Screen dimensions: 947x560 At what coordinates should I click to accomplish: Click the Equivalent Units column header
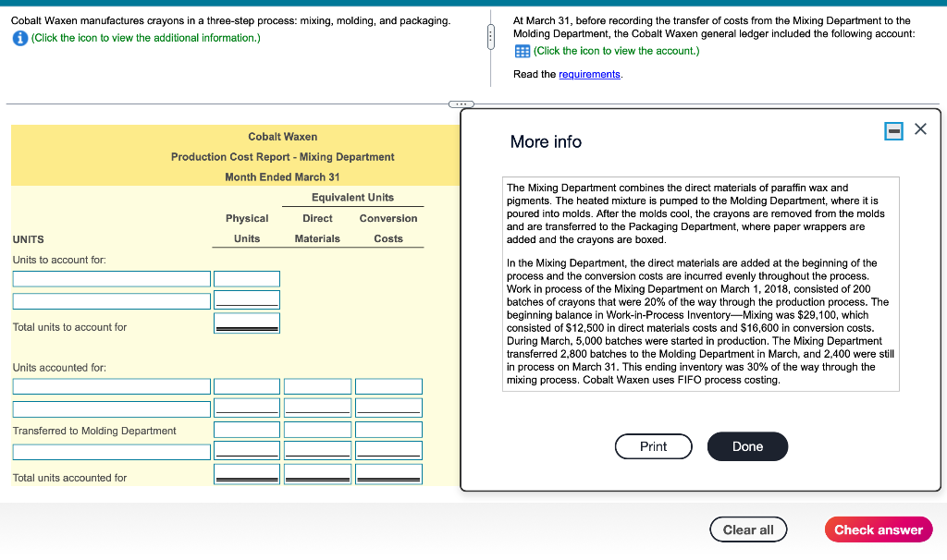(x=352, y=198)
